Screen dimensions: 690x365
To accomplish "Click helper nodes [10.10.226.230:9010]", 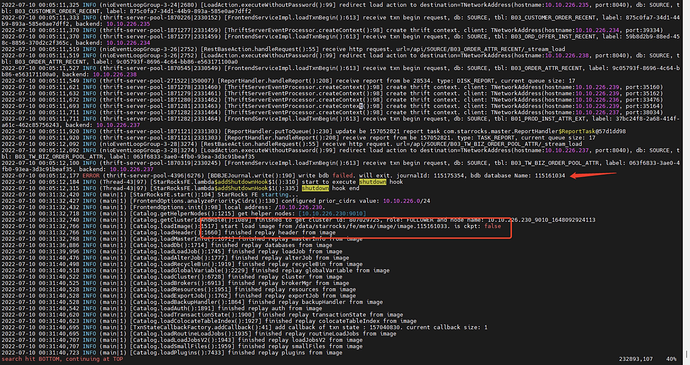I will tap(332, 214).
